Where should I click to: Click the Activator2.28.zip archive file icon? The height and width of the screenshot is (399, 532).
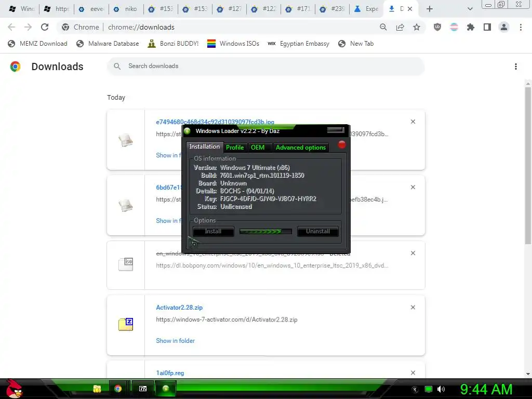pos(126,324)
